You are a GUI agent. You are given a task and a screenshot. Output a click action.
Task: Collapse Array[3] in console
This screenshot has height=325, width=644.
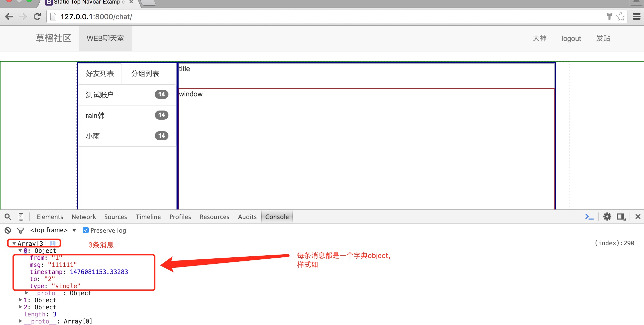(x=14, y=243)
